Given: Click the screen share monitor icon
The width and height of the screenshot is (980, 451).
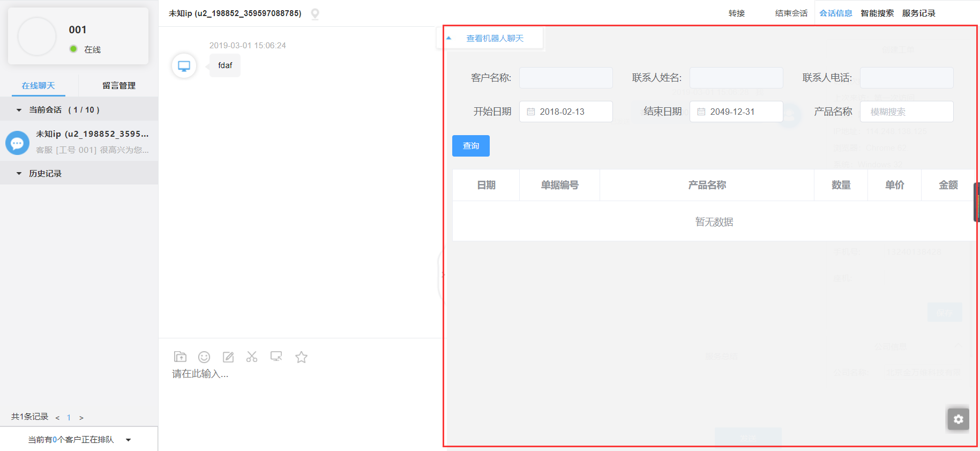Looking at the screenshot, I should click(x=276, y=357).
